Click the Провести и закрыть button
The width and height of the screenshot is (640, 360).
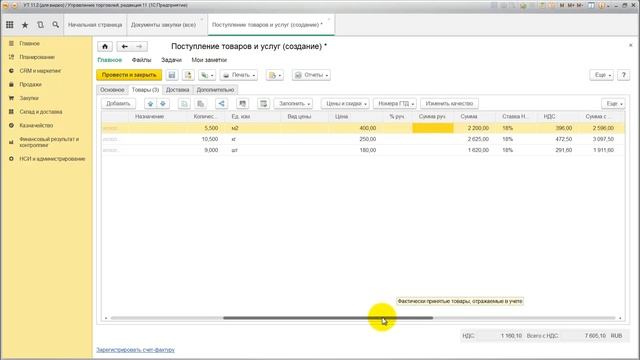tap(129, 75)
